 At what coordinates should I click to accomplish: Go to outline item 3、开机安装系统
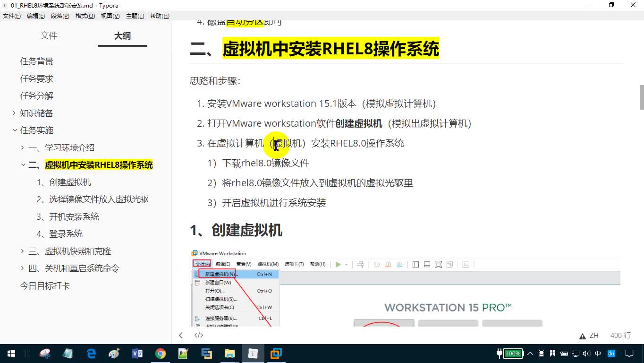click(x=68, y=217)
